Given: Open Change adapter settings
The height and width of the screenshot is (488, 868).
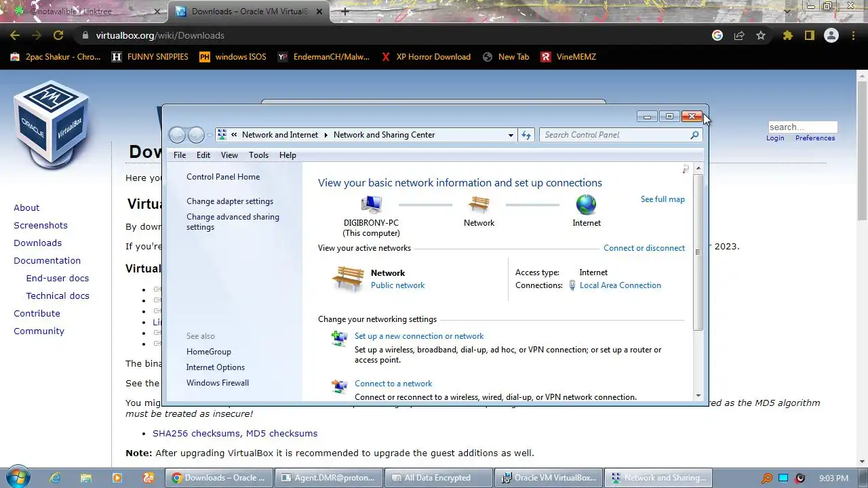Looking at the screenshot, I should [230, 201].
